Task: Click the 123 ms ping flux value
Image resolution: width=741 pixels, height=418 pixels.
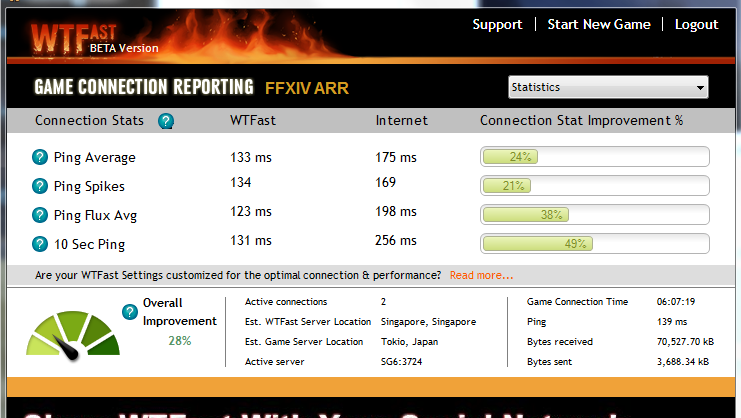Action: (251, 211)
